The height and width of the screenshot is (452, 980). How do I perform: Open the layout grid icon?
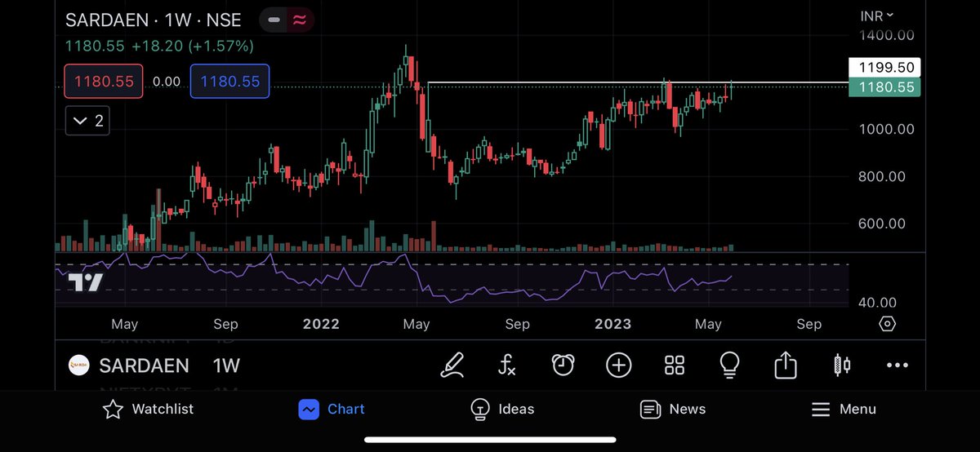pos(675,365)
